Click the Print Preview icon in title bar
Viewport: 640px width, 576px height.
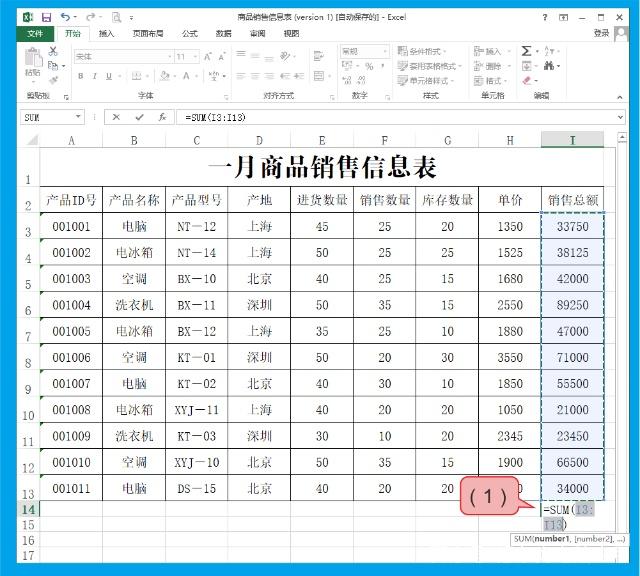(x=117, y=17)
